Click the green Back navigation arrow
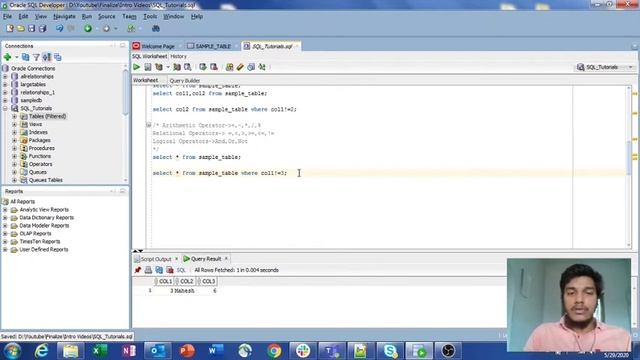640x360 pixels. [88, 28]
